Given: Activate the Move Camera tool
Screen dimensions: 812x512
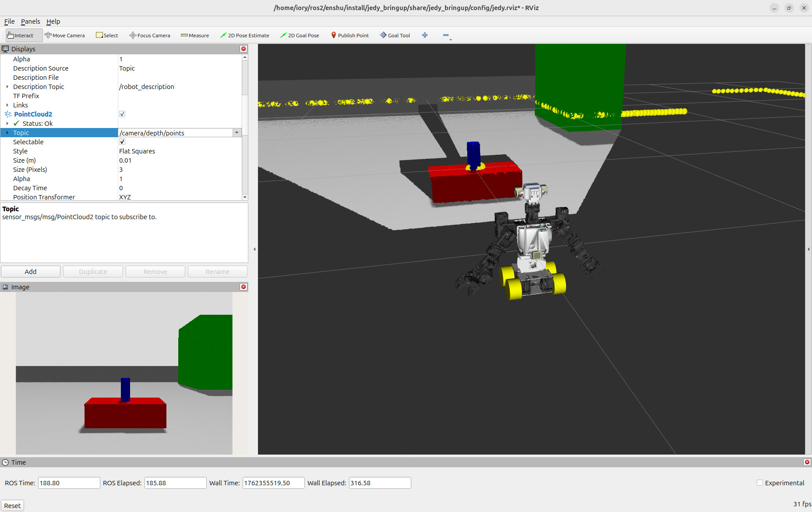Looking at the screenshot, I should pyautogui.click(x=65, y=36).
